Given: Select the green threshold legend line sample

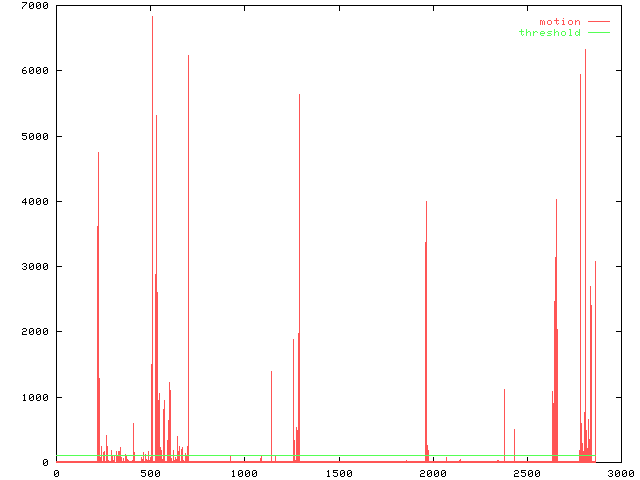Looking at the screenshot, I should point(598,33).
